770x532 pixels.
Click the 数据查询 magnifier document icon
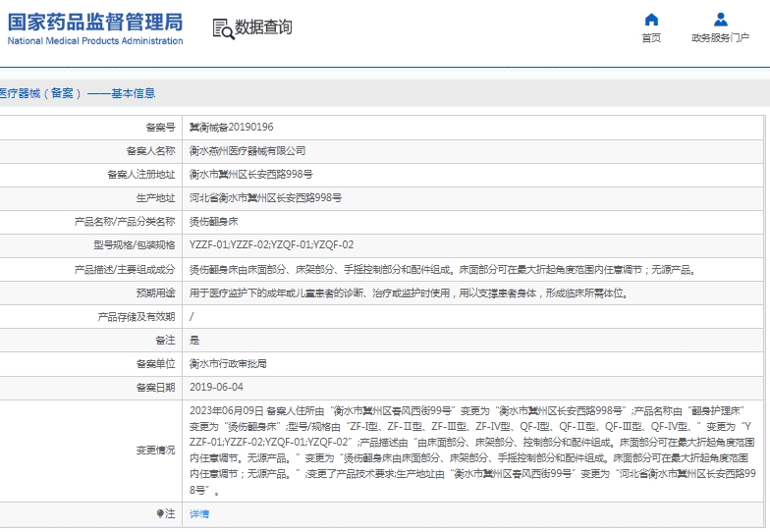(x=224, y=29)
